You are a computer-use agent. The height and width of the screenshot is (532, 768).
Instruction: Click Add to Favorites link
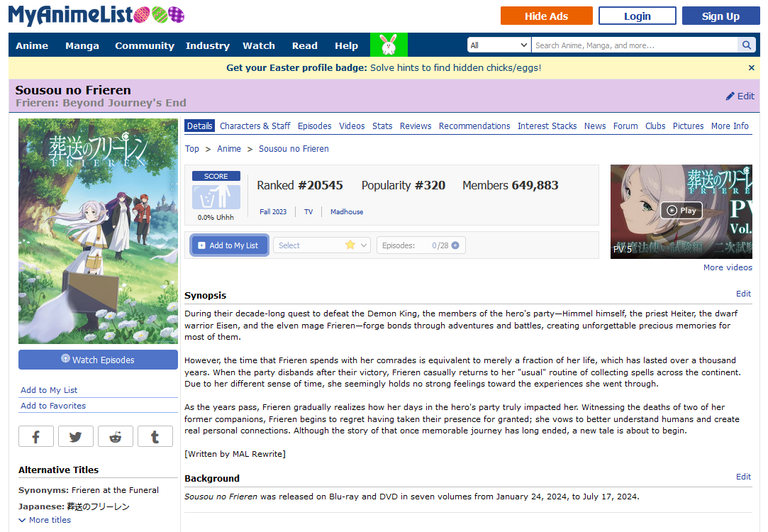(53, 406)
